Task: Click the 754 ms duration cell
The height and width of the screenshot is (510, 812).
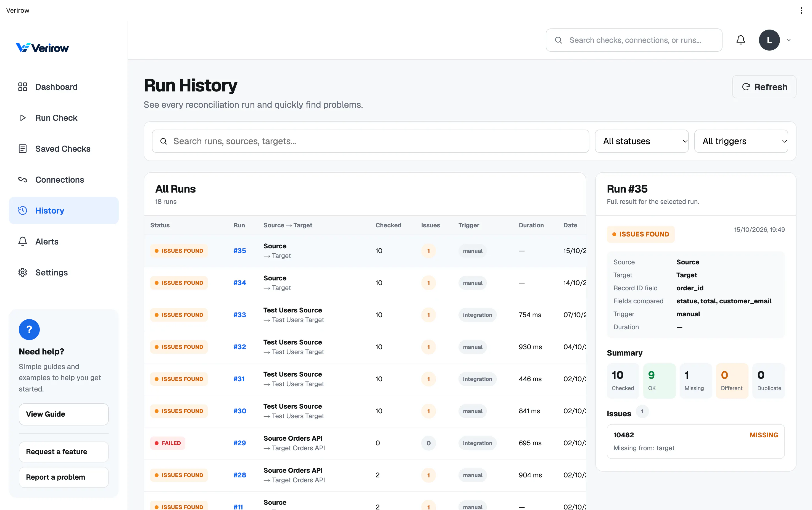Action: (x=530, y=315)
